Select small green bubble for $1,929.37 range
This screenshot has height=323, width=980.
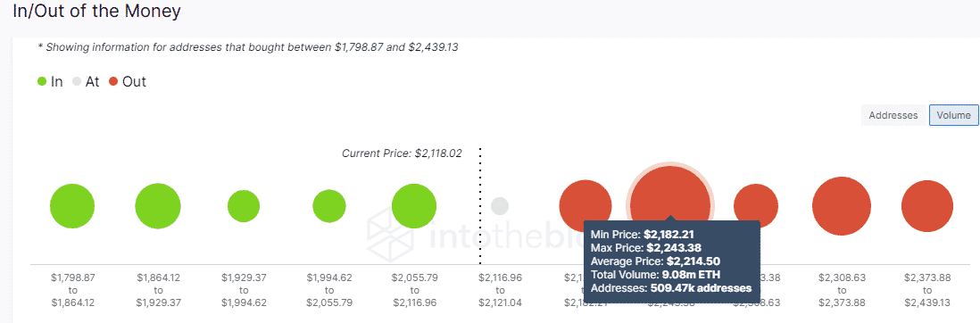point(244,206)
